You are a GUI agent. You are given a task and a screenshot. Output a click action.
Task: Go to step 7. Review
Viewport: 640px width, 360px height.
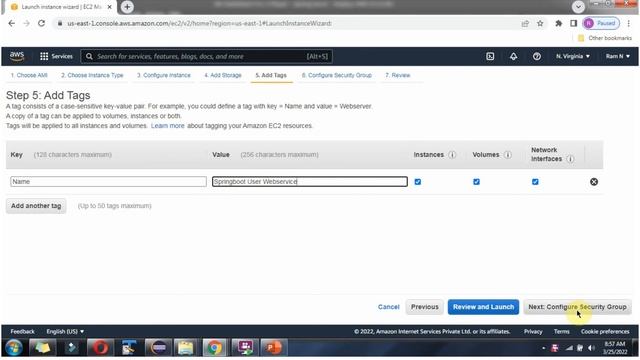(398, 75)
